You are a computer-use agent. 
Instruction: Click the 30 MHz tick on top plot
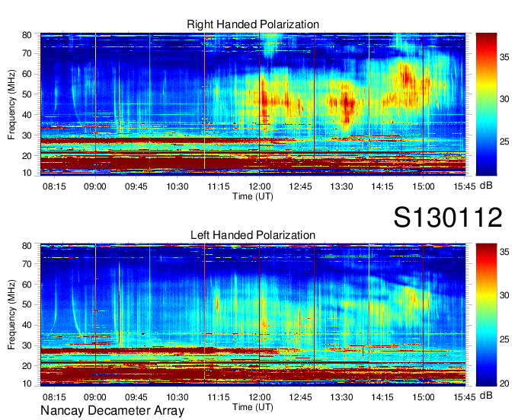27,135
